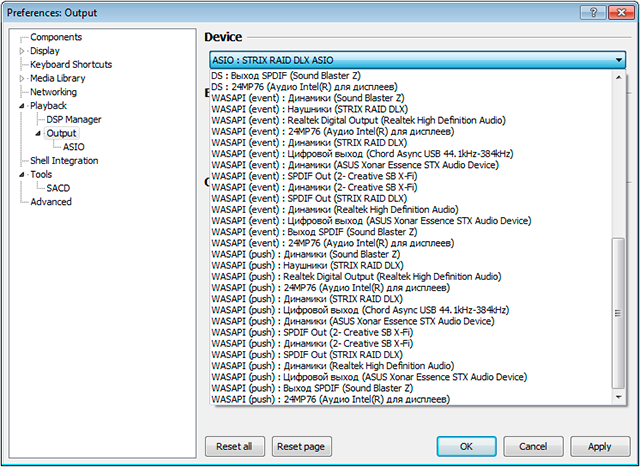This screenshot has height=467, width=640.
Task: Click the Reset all button
Action: click(x=235, y=447)
